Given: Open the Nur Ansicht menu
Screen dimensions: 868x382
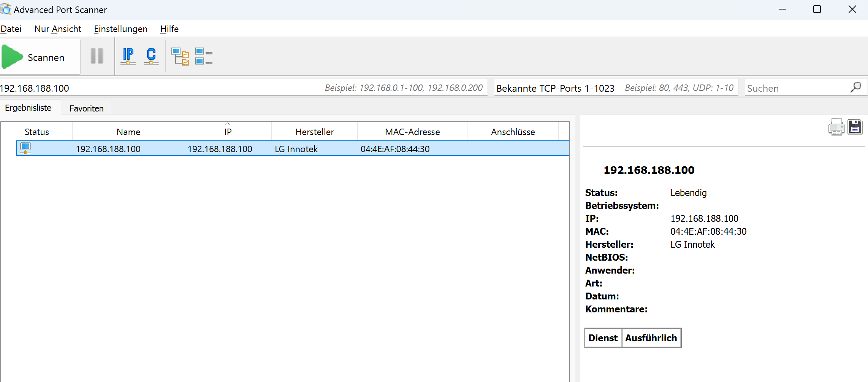Looking at the screenshot, I should coord(58,29).
